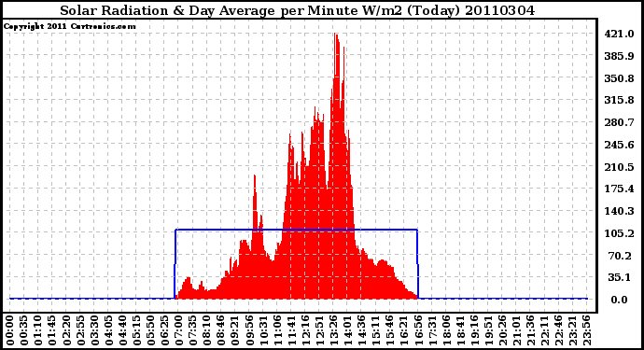Click the 280.7 y-axis value

pos(619,122)
